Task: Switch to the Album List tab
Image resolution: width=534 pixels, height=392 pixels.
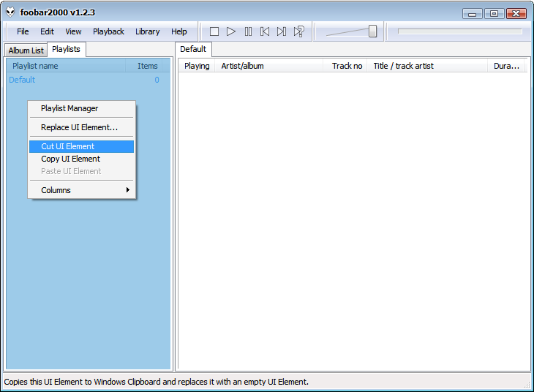Action: tap(26, 50)
